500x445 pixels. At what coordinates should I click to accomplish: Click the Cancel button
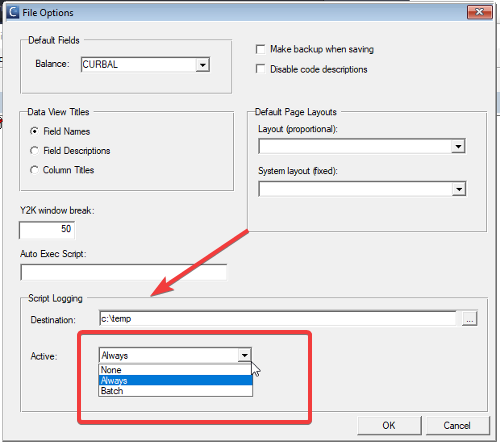(457, 426)
